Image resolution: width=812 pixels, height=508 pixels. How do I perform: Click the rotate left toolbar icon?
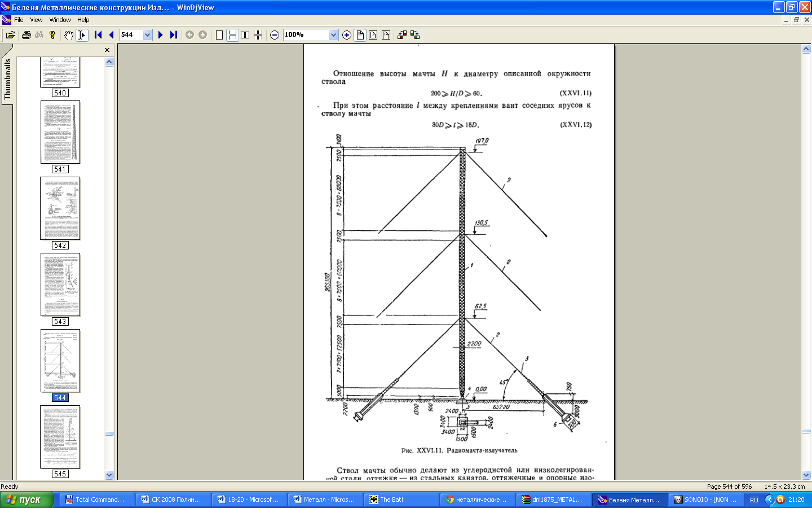pos(402,35)
